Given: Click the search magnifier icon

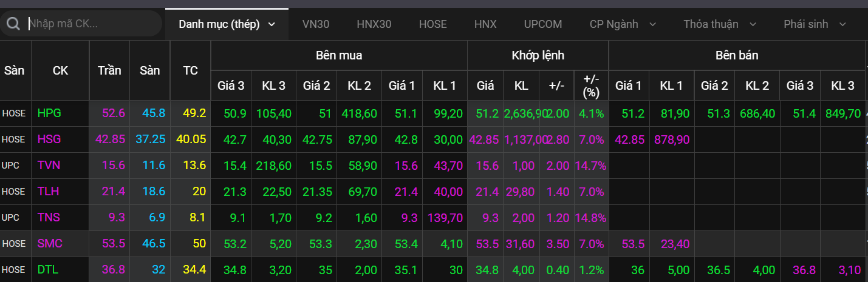Looking at the screenshot, I should coord(12,24).
